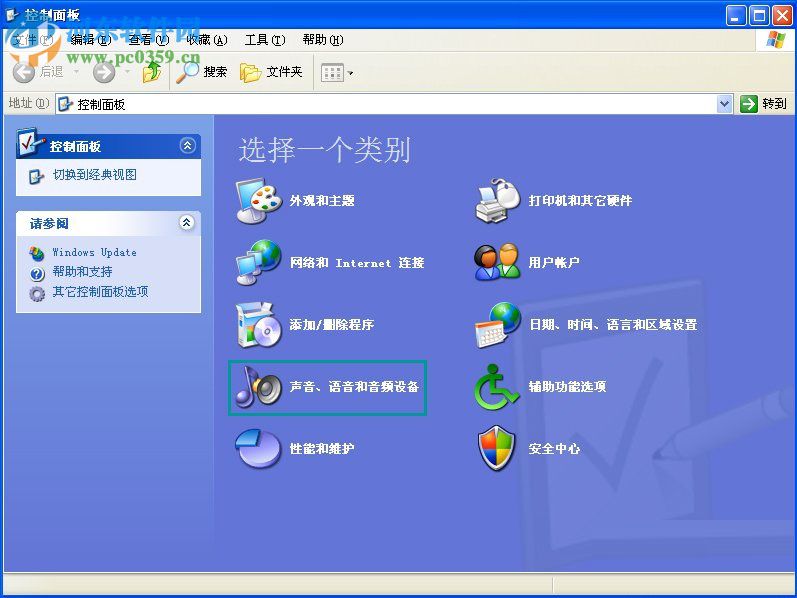Click the 切换到经典视图 link
The width and height of the screenshot is (797, 598).
coord(95,175)
